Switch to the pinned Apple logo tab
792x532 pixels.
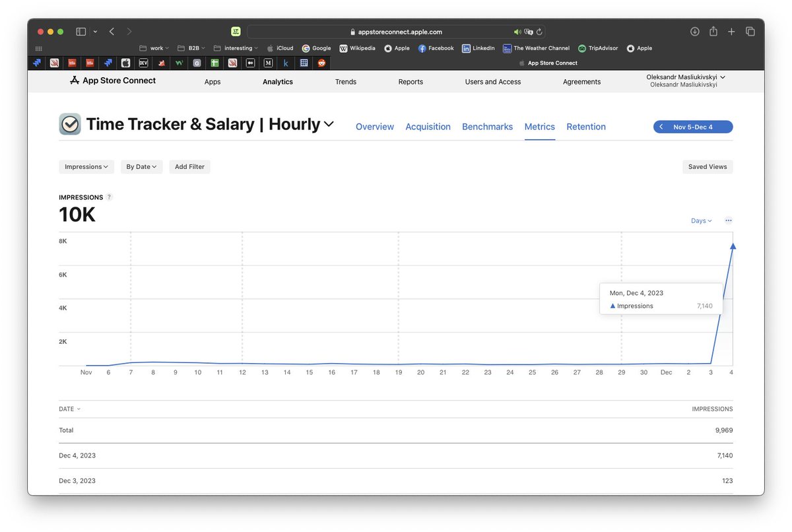click(x=125, y=63)
